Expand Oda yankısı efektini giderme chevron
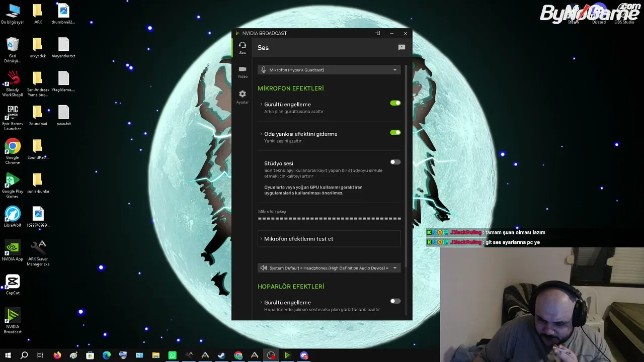 [x=261, y=134]
